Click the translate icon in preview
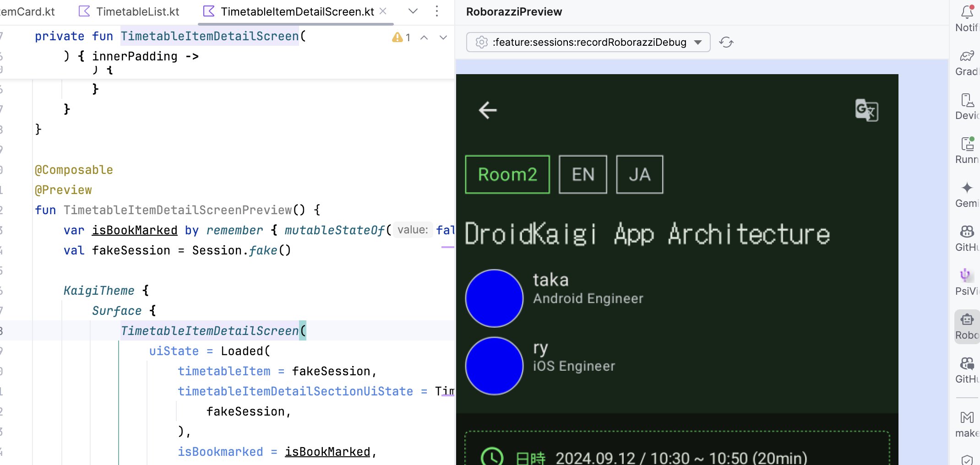 pyautogui.click(x=866, y=110)
